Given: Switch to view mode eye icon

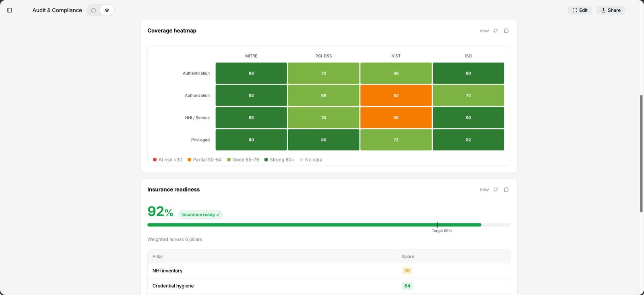Looking at the screenshot, I should (107, 10).
